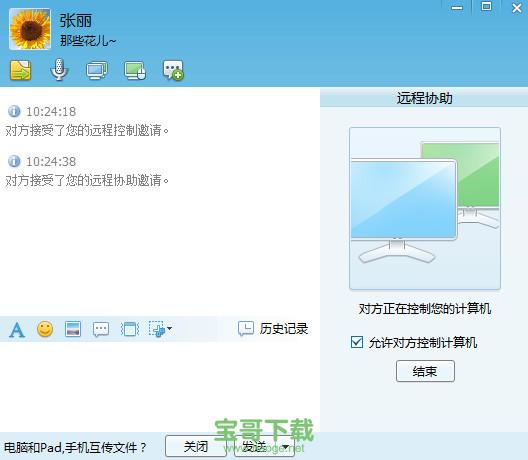Click the 关闭 button
The width and height of the screenshot is (528, 460).
[x=196, y=446]
